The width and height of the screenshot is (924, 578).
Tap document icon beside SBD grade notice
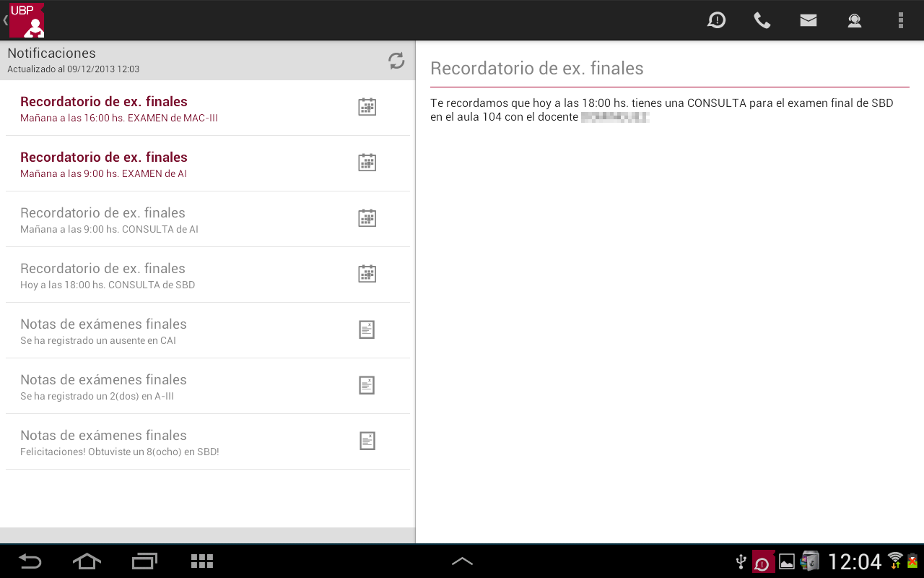[x=367, y=441]
